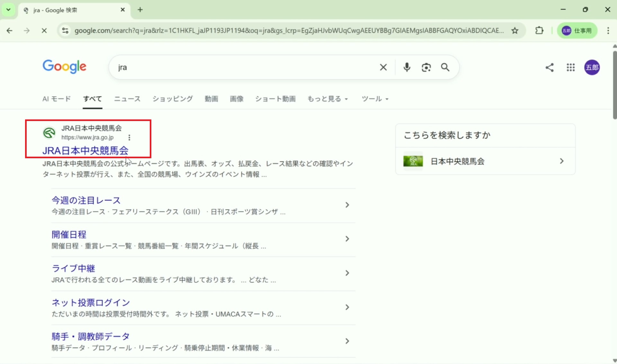617x364 pixels.
Task: Click the voice search microphone icon
Action: click(407, 67)
